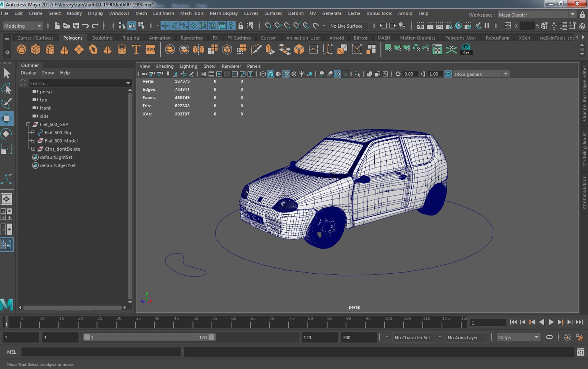This screenshot has height=369, width=588.
Task: Toggle sRGB gamma color management
Action: point(448,74)
